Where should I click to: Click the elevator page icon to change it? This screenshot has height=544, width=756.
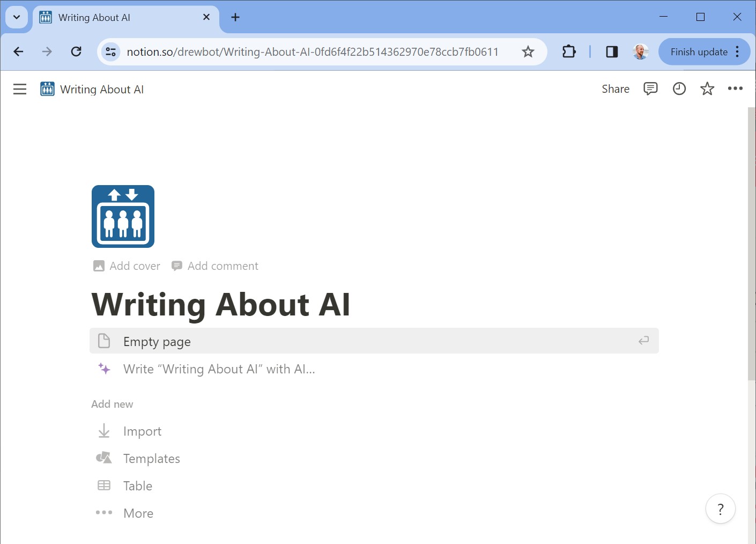point(123,216)
